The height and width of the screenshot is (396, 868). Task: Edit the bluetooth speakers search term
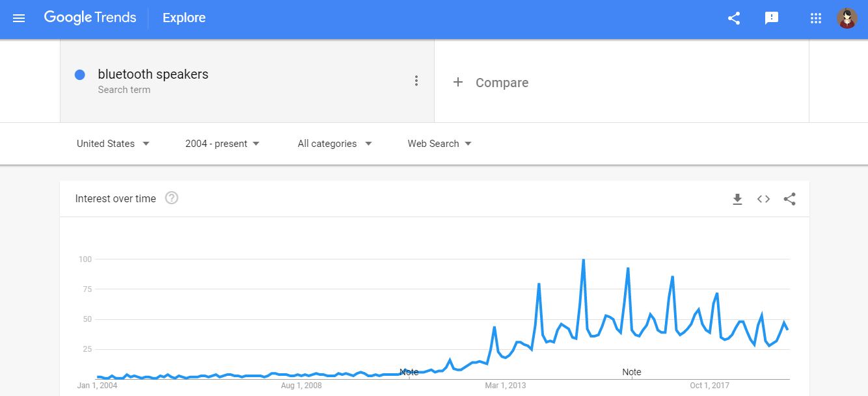[153, 74]
